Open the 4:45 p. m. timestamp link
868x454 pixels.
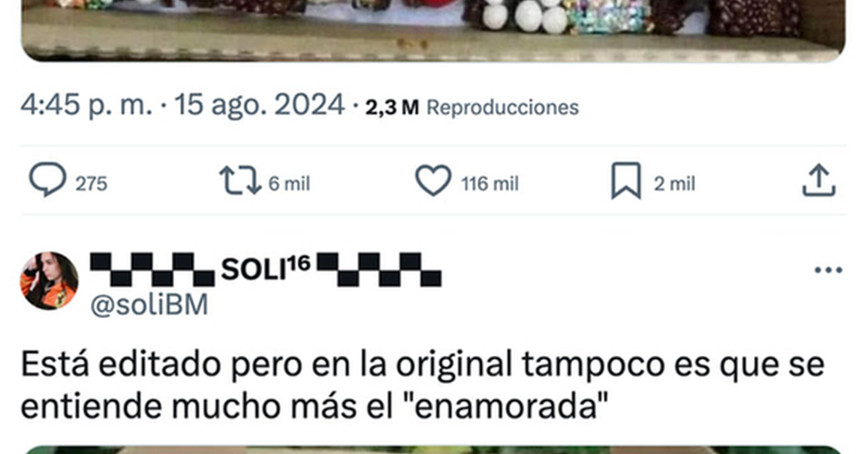pyautogui.click(x=86, y=105)
